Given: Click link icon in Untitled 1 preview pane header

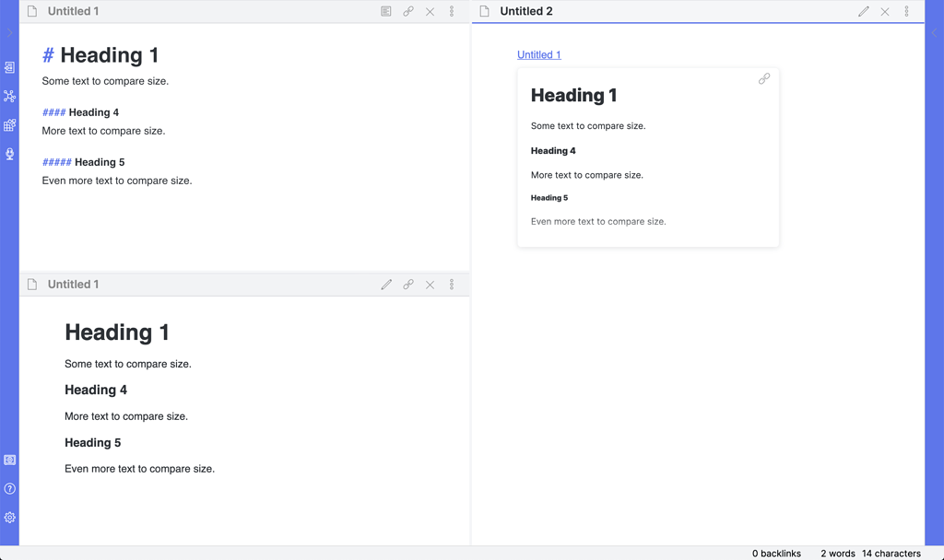Looking at the screenshot, I should tap(408, 285).
